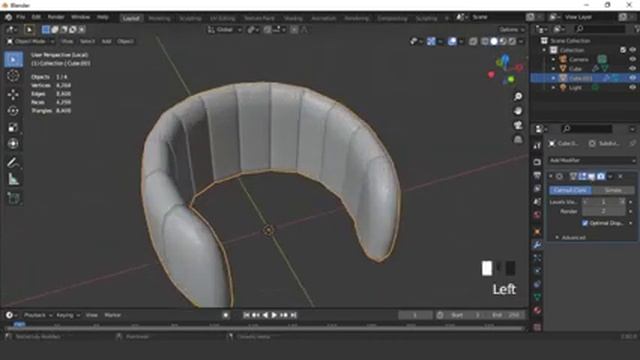This screenshot has width=640, height=360.
Task: Toggle X-ray view button
Action: pos(473,41)
